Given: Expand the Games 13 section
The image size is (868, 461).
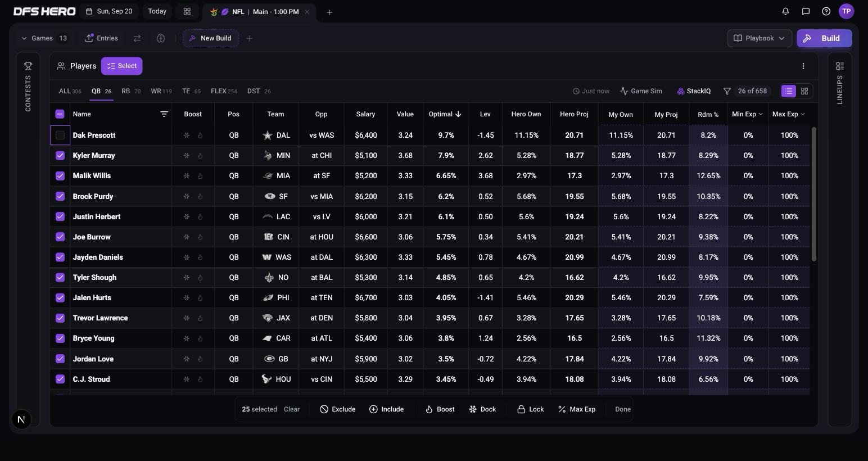Looking at the screenshot, I should pos(44,38).
